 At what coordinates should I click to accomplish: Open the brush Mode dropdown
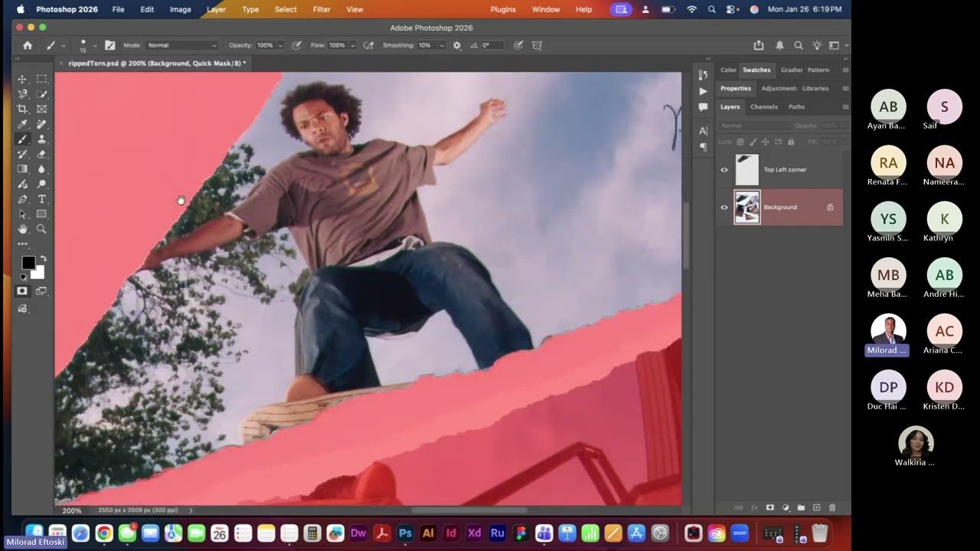click(x=181, y=45)
